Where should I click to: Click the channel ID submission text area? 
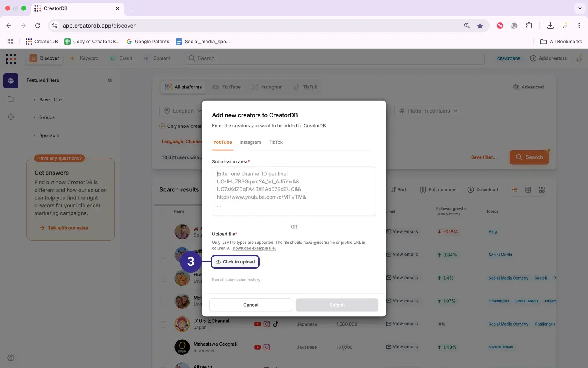coord(294,191)
